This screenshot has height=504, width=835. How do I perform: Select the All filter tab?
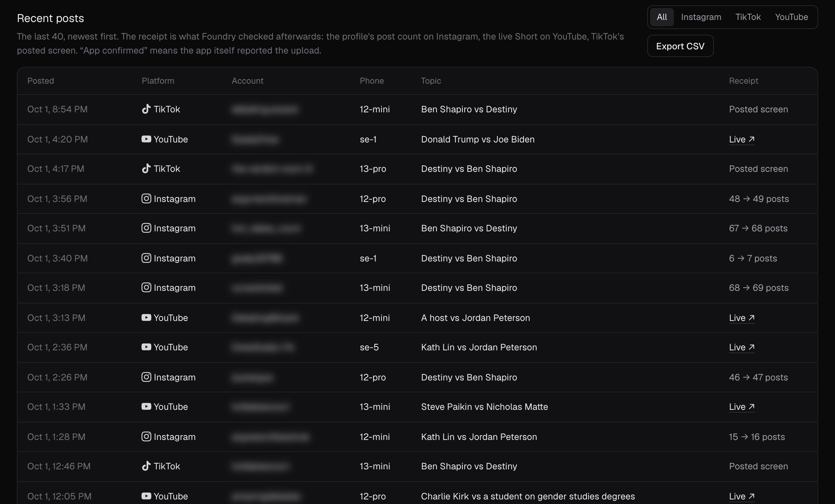[x=662, y=17]
